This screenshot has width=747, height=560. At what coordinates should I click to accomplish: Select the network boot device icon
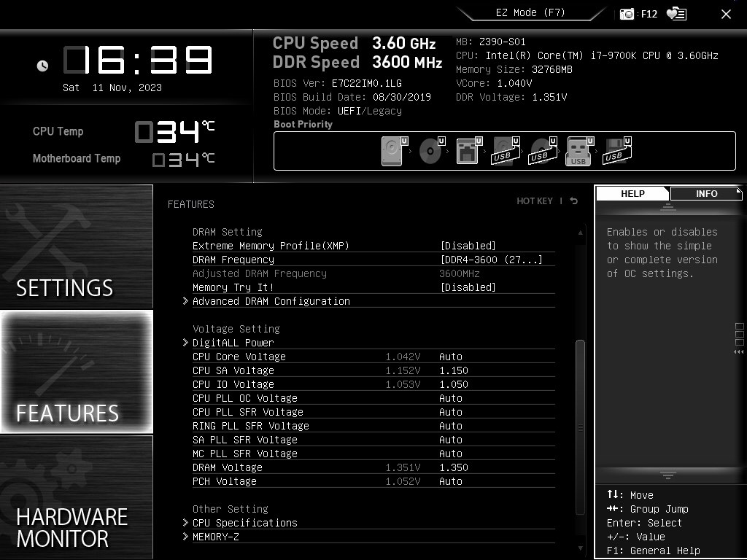pos(469,151)
